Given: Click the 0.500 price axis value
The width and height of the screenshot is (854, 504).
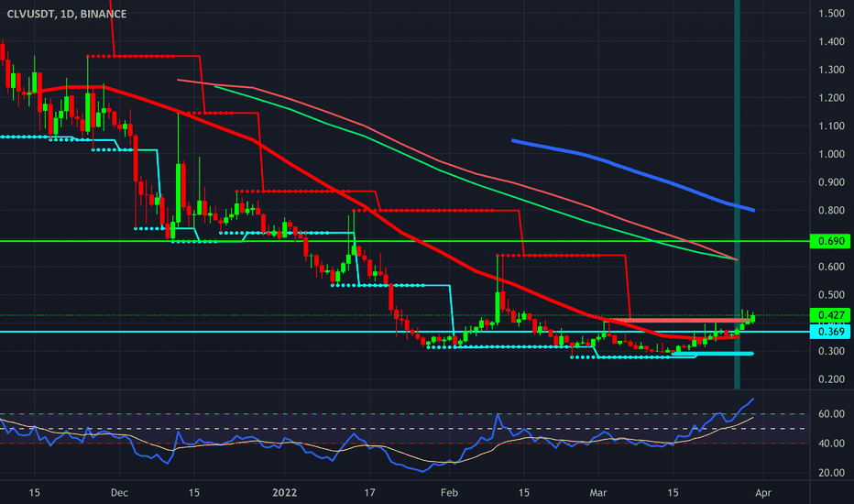Looking at the screenshot, I should tap(832, 295).
